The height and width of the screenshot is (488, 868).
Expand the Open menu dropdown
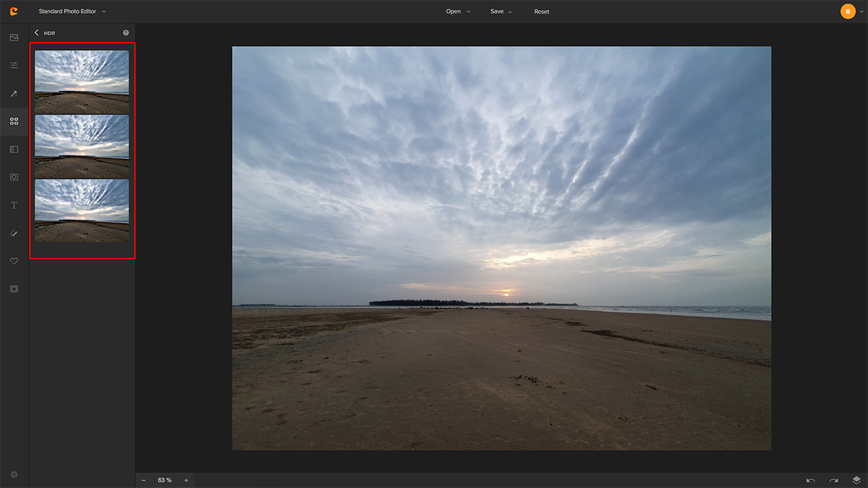pyautogui.click(x=458, y=12)
